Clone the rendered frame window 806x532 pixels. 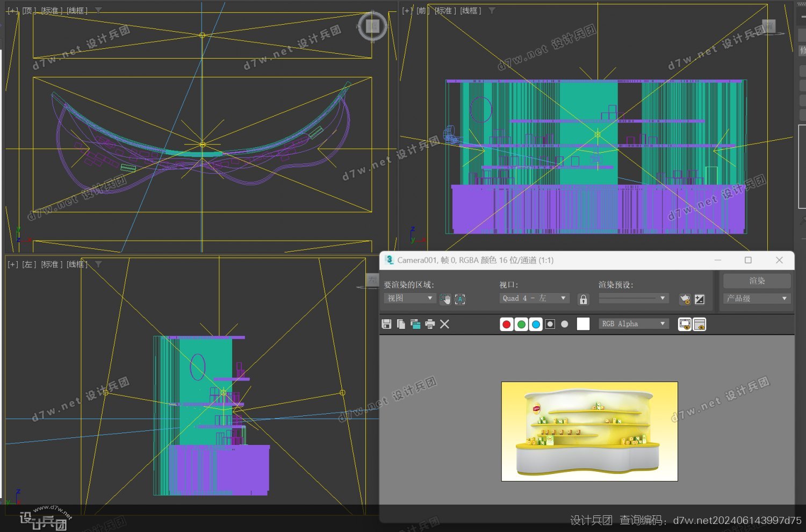(415, 324)
